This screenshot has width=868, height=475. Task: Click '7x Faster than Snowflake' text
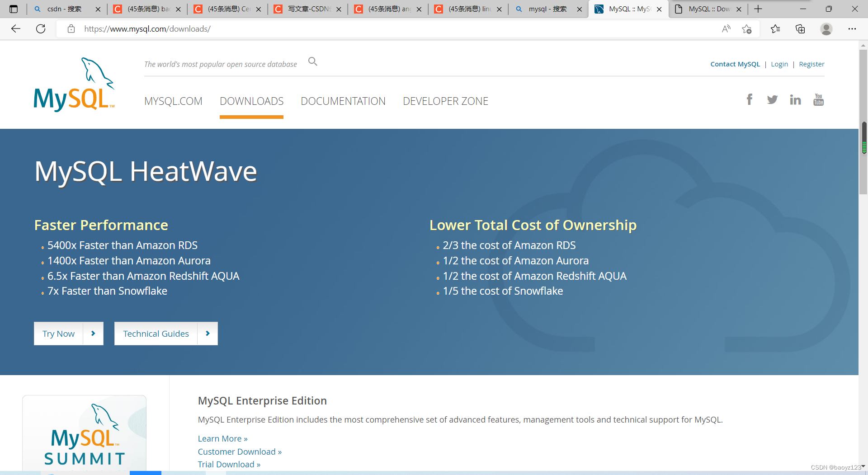click(x=107, y=291)
